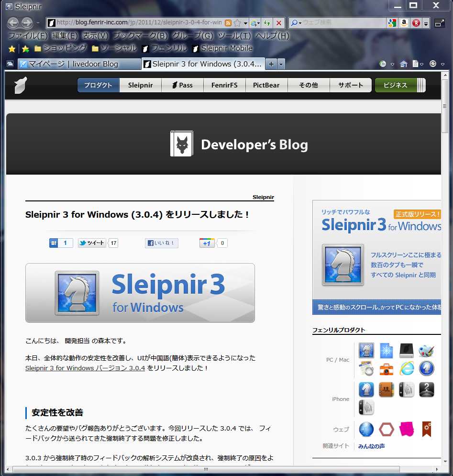Open Sleipnir iPhone blue knight icon
Screen dimensions: 453x476
(366, 389)
